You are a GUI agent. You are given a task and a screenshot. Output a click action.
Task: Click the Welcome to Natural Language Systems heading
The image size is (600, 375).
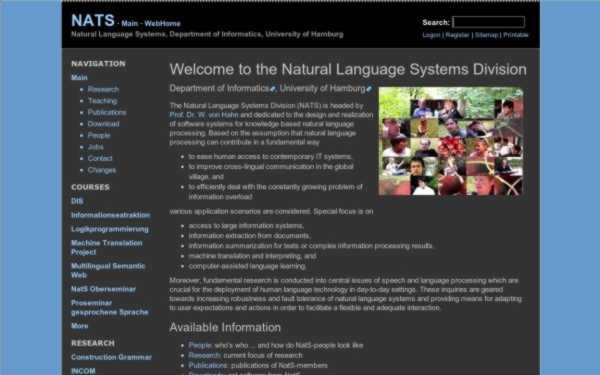pyautogui.click(x=348, y=69)
